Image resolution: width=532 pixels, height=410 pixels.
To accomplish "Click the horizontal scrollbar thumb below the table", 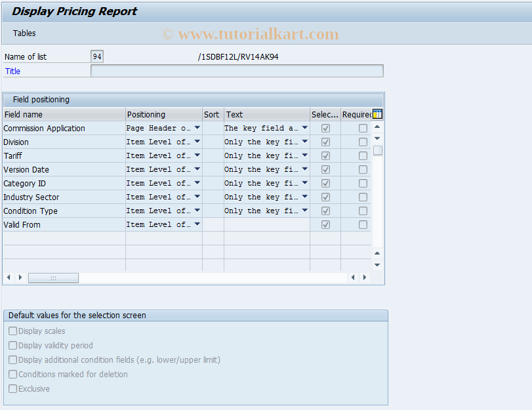I will (x=53, y=277).
